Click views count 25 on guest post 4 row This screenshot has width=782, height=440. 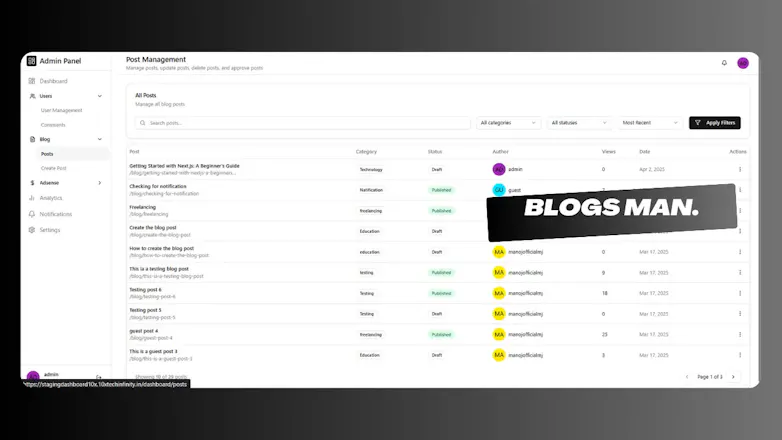[604, 335]
